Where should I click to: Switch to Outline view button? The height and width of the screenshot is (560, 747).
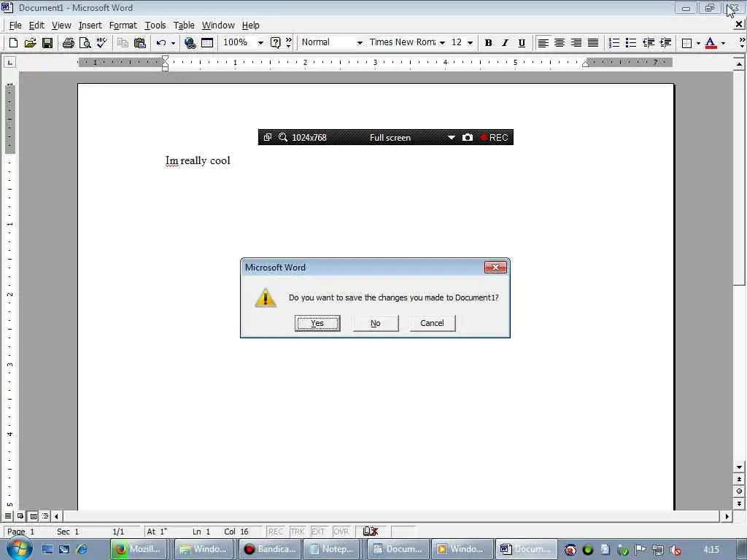pyautogui.click(x=45, y=516)
